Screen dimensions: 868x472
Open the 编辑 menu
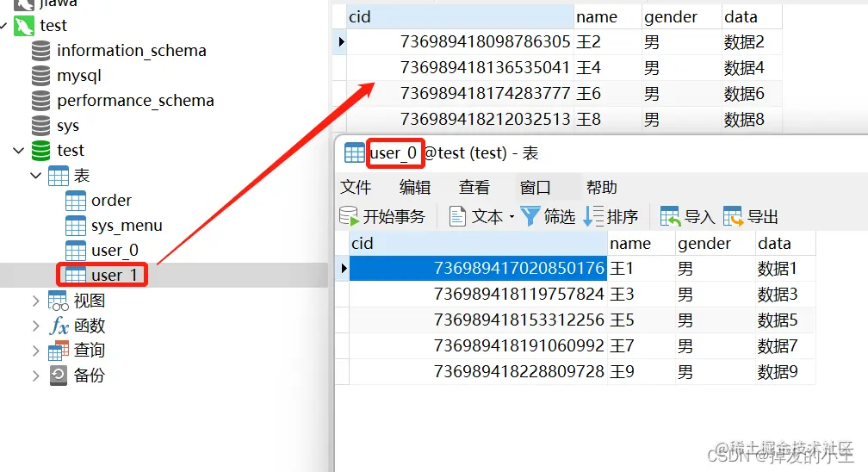click(415, 187)
